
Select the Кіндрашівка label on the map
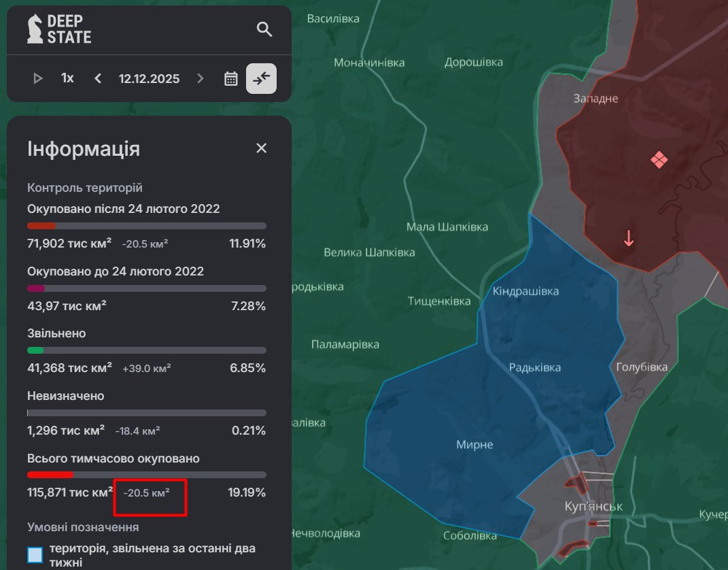(x=525, y=291)
